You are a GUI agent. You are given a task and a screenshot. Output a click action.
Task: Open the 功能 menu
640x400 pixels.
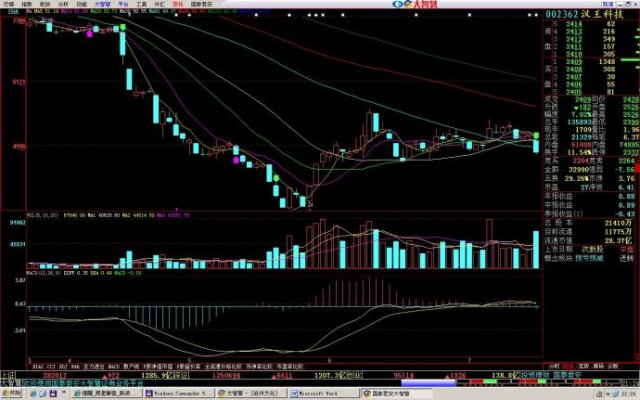click(82, 4)
